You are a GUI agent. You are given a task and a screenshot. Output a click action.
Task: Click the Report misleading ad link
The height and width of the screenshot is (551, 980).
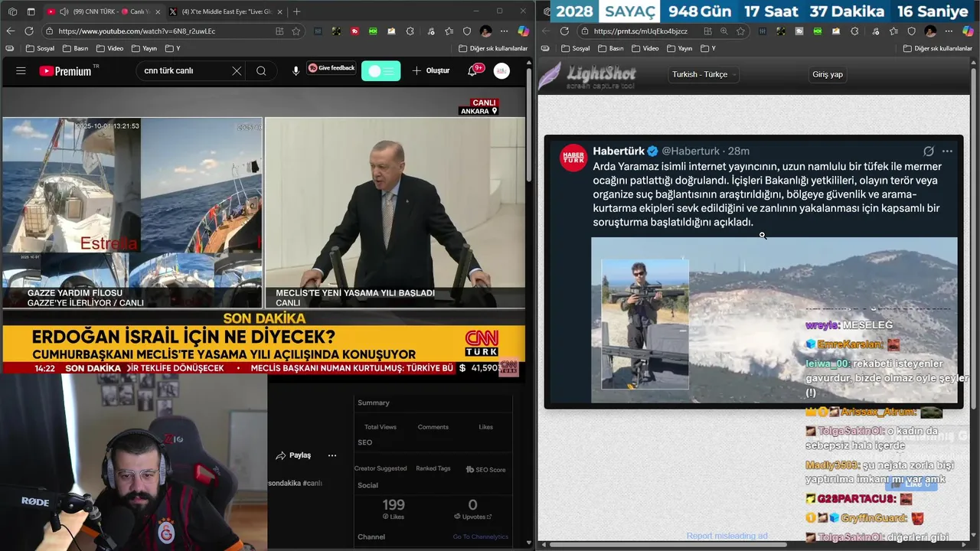pos(727,536)
